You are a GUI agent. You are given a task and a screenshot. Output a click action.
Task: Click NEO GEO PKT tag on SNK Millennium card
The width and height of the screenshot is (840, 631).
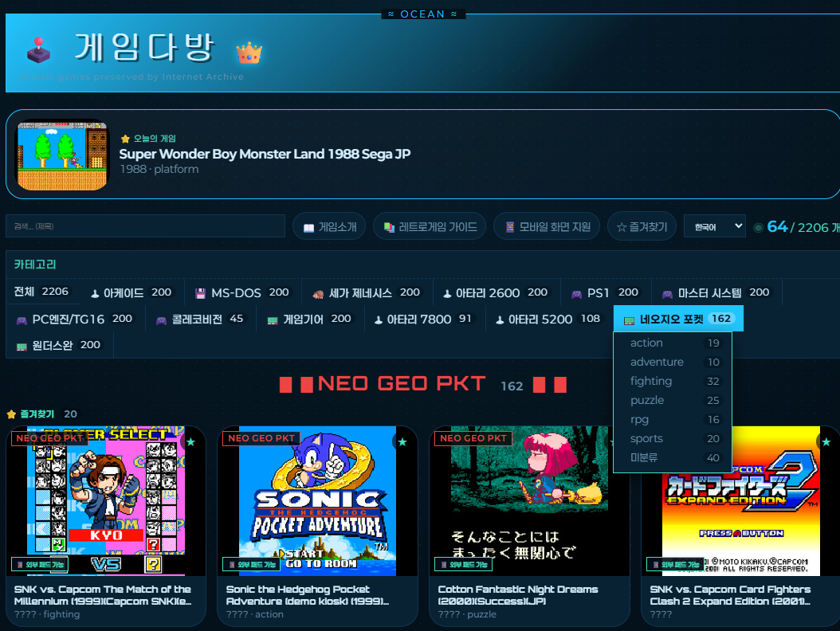tap(49, 438)
